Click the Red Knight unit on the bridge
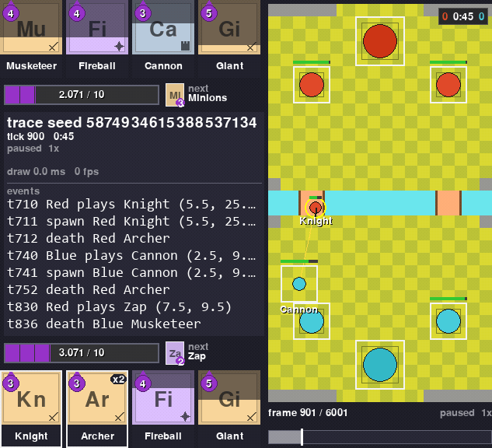492x448 pixels. (316, 208)
